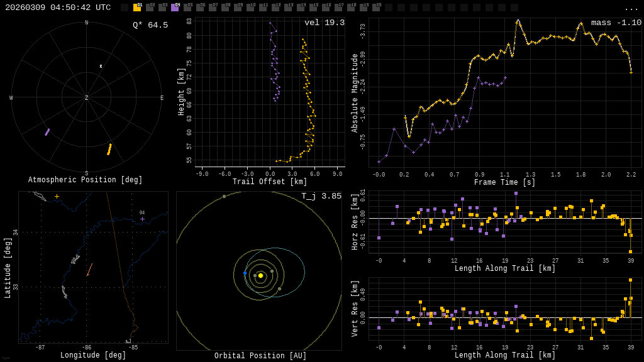Enable the station 02 indicator square
The image size is (644, 362).
pos(150,8)
